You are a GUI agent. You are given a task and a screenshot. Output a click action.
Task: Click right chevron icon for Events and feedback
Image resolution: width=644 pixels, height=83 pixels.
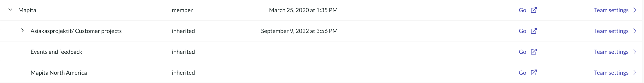tap(635, 52)
